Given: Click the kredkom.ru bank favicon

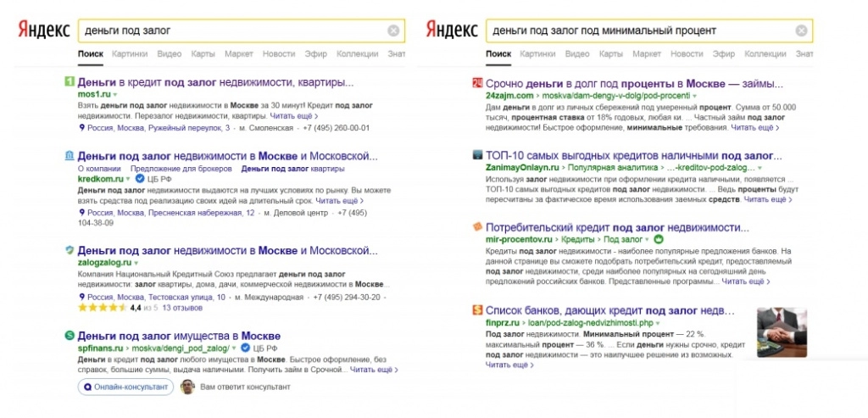Looking at the screenshot, I should pyautogui.click(x=70, y=155).
